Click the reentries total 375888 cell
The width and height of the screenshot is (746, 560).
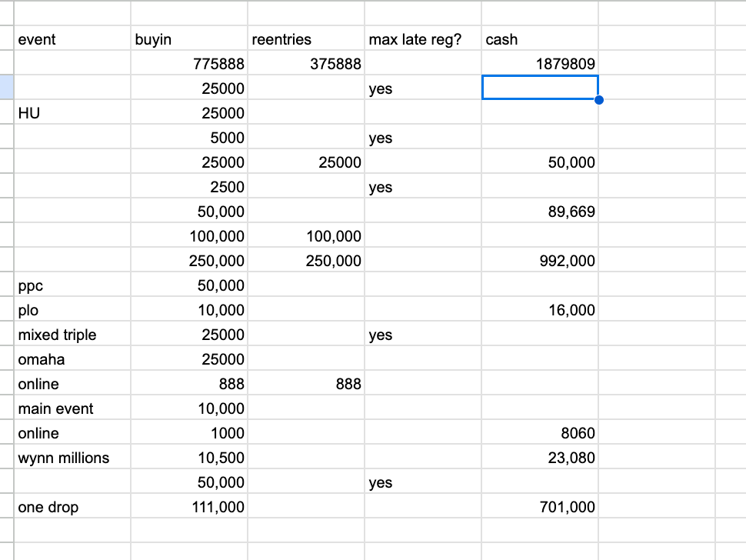pos(306,63)
